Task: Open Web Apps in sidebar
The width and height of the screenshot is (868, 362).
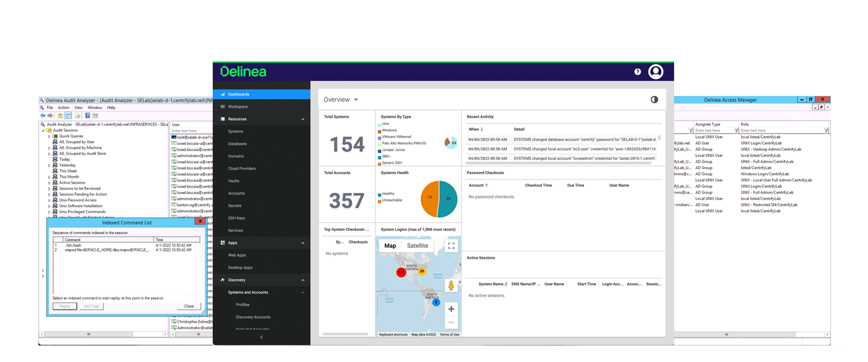Action: tap(237, 255)
